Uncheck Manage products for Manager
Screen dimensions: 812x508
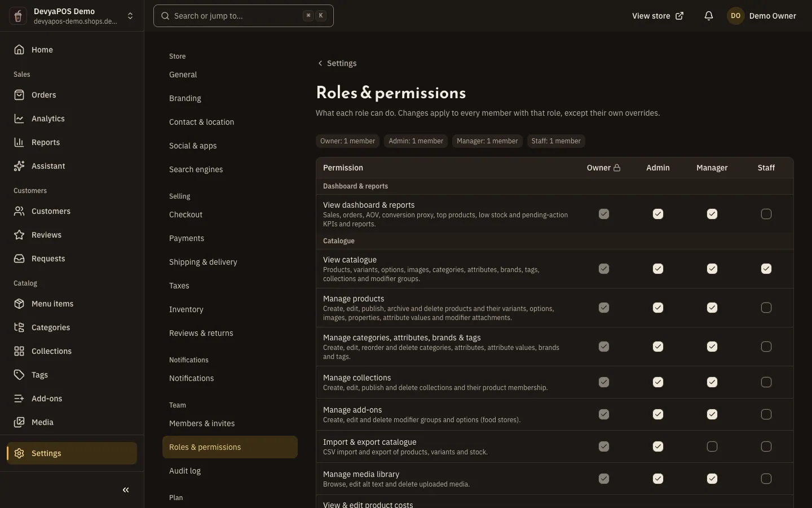[712, 308]
